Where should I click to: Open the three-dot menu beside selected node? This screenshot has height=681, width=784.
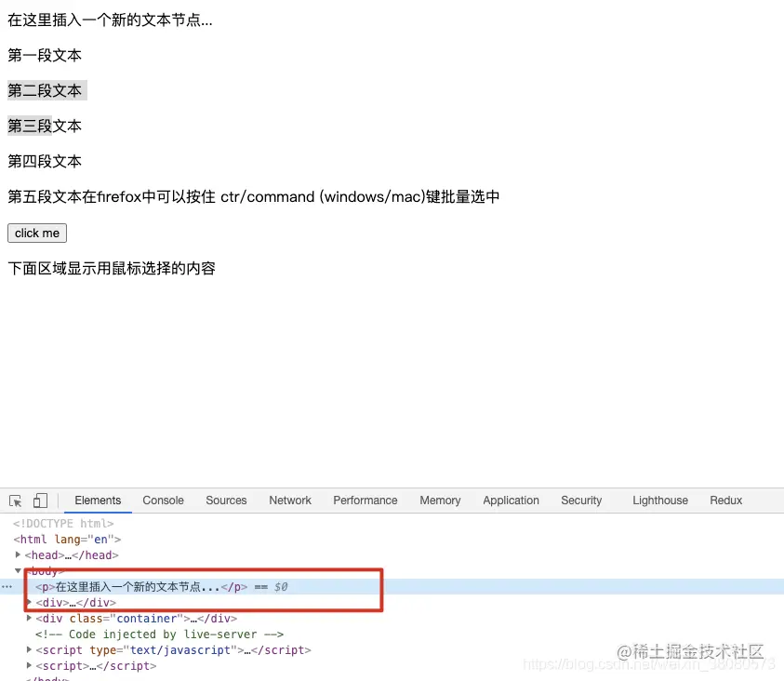(x=7, y=586)
